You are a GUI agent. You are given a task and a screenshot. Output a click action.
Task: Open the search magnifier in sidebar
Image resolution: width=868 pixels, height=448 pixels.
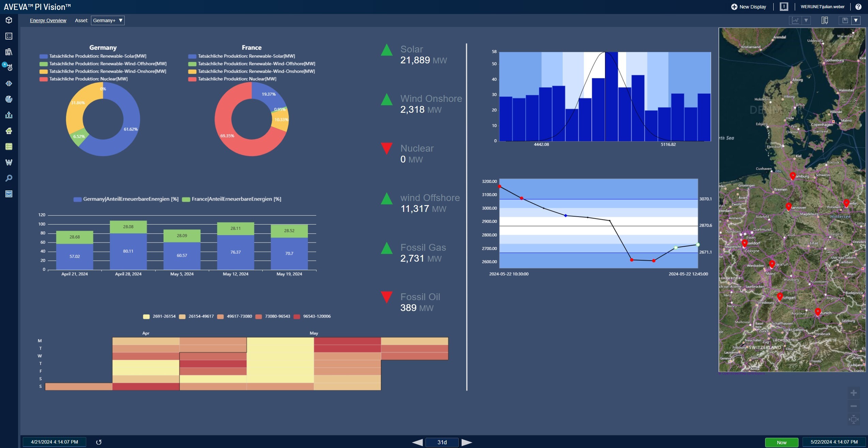(9, 178)
